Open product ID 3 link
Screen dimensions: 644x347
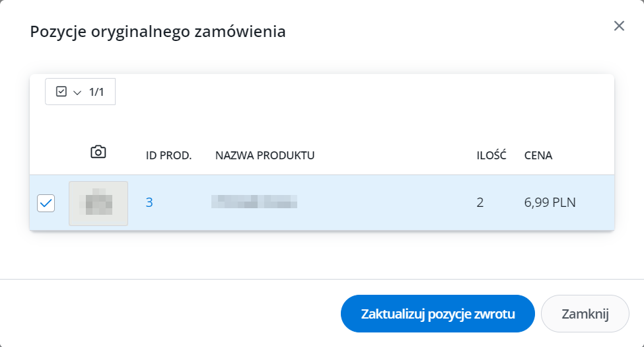pos(149,202)
